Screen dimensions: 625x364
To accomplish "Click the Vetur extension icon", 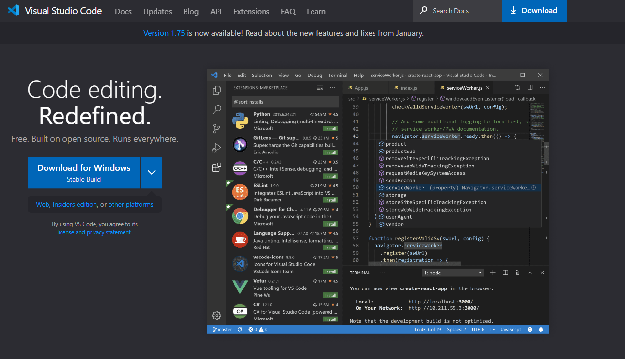I will [240, 287].
